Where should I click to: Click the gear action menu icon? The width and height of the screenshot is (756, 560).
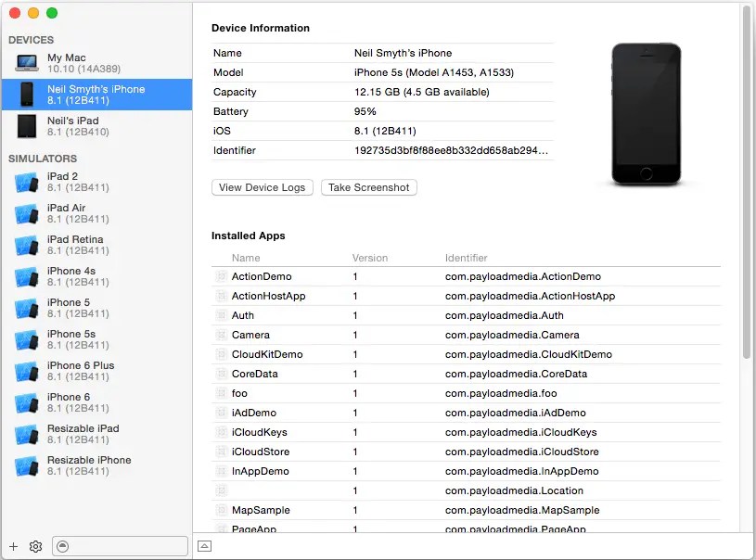point(35,546)
